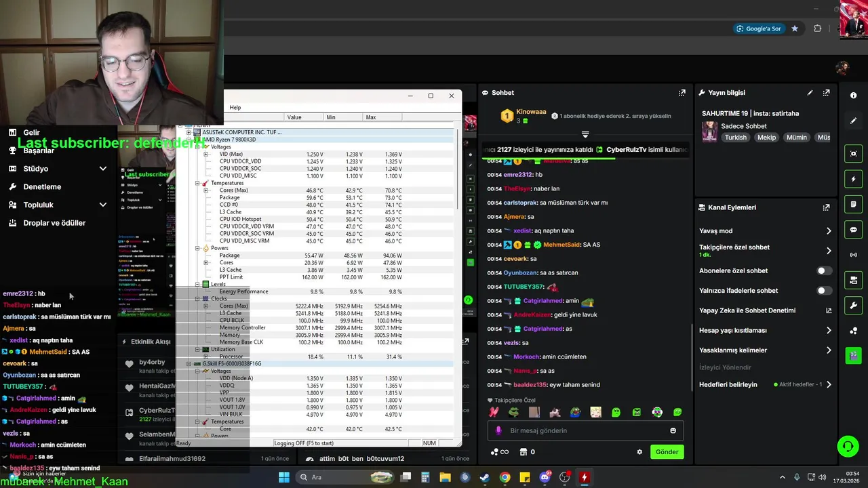
Task: Open the channel points dots icon in right dock
Action: pos(853,330)
